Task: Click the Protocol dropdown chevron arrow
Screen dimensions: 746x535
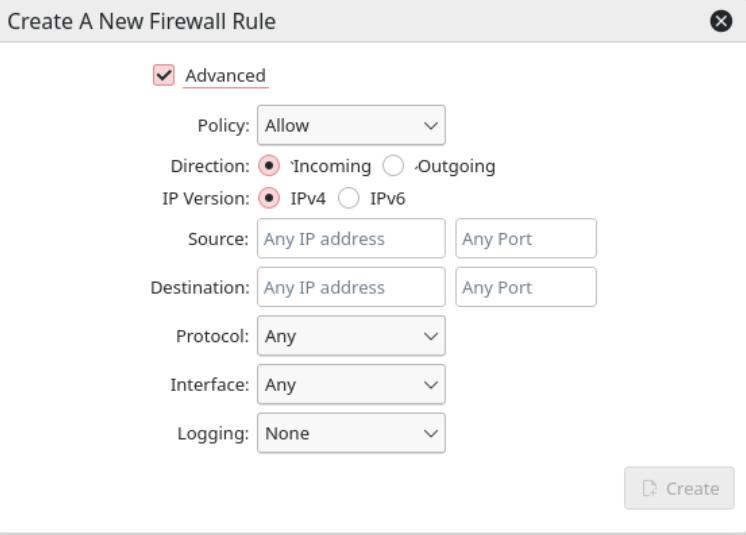Action: 431,337
